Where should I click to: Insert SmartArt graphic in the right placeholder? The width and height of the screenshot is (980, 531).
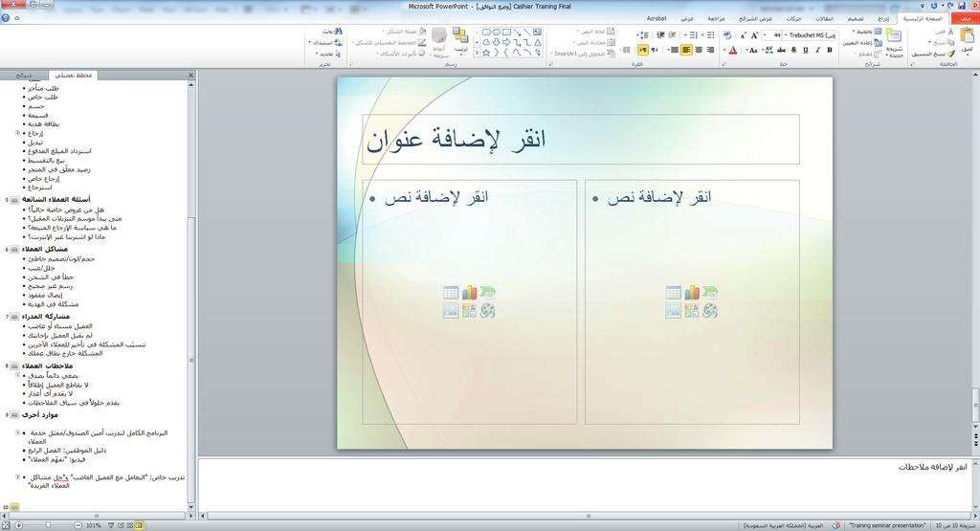pos(710,293)
